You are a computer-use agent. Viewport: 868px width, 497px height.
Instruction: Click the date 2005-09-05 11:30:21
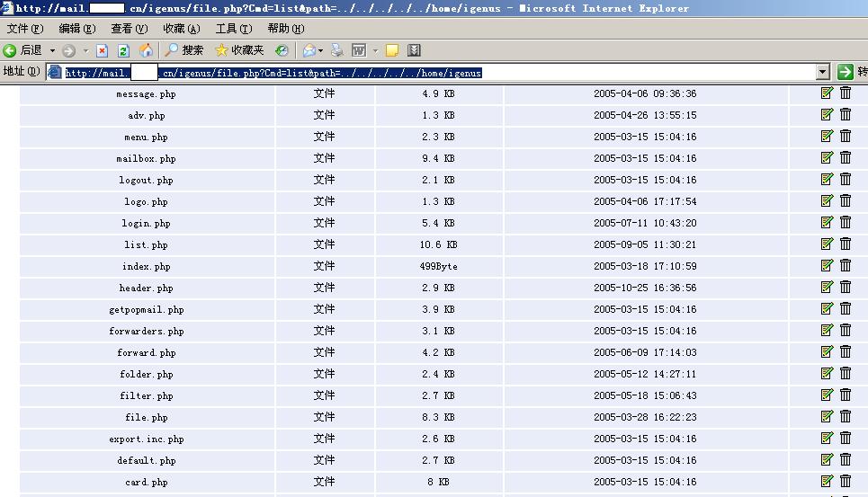[645, 245]
